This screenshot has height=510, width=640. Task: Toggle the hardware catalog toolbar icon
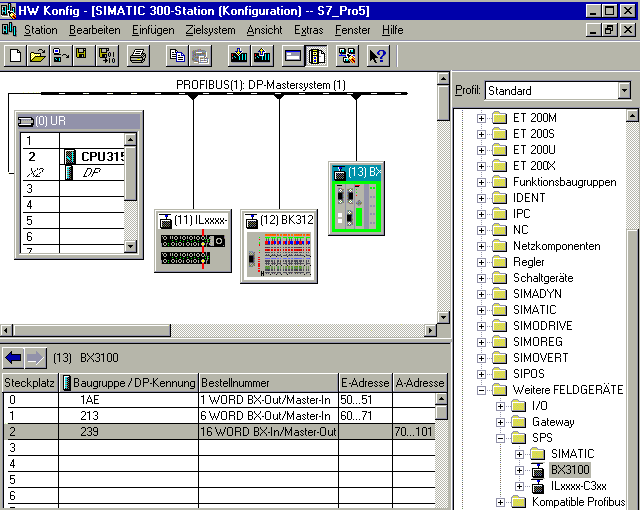(x=316, y=56)
